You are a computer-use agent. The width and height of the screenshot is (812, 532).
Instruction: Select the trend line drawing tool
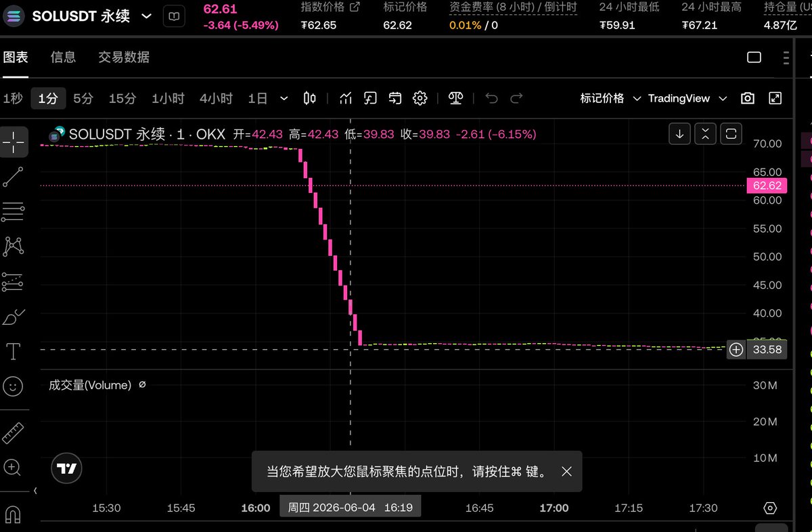(14, 177)
